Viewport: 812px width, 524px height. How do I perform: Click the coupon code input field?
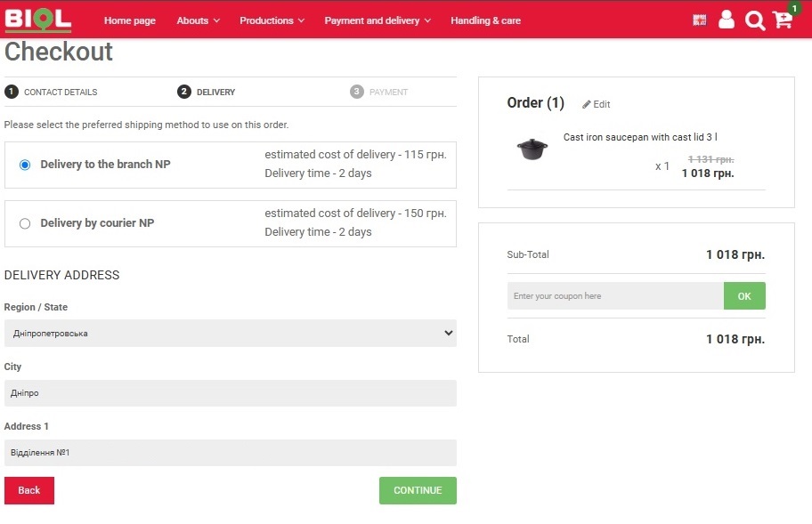pos(615,296)
